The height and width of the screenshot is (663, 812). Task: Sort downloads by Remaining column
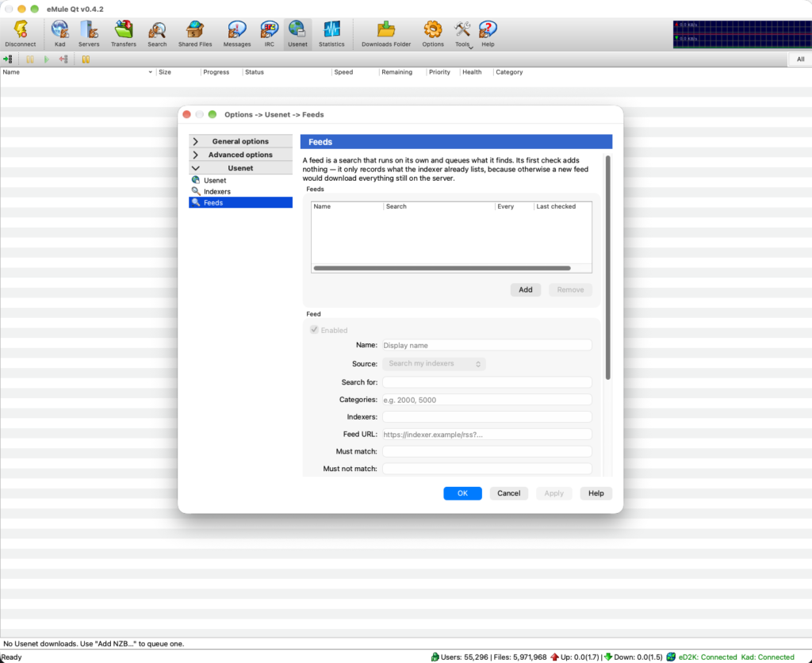(x=402, y=72)
